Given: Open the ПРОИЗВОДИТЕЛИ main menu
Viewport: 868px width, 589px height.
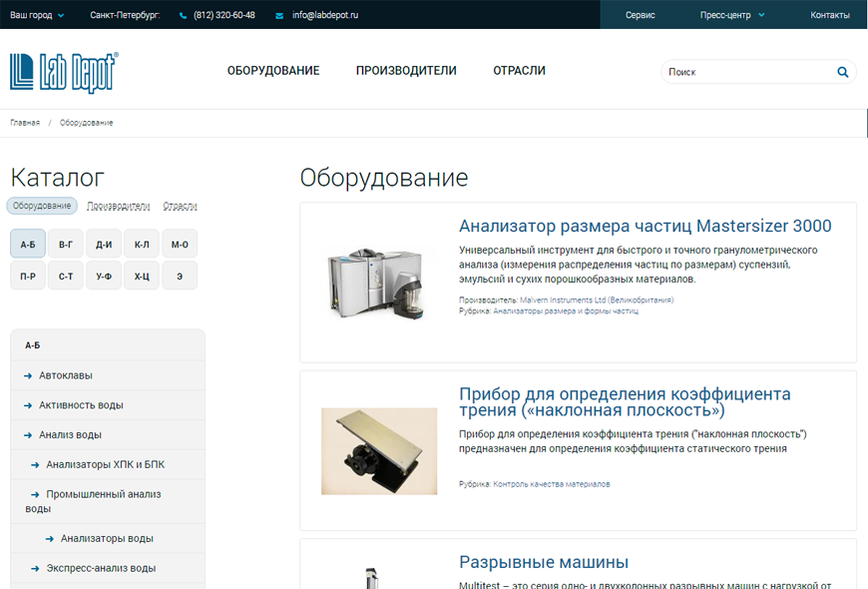Looking at the screenshot, I should pyautogui.click(x=406, y=70).
